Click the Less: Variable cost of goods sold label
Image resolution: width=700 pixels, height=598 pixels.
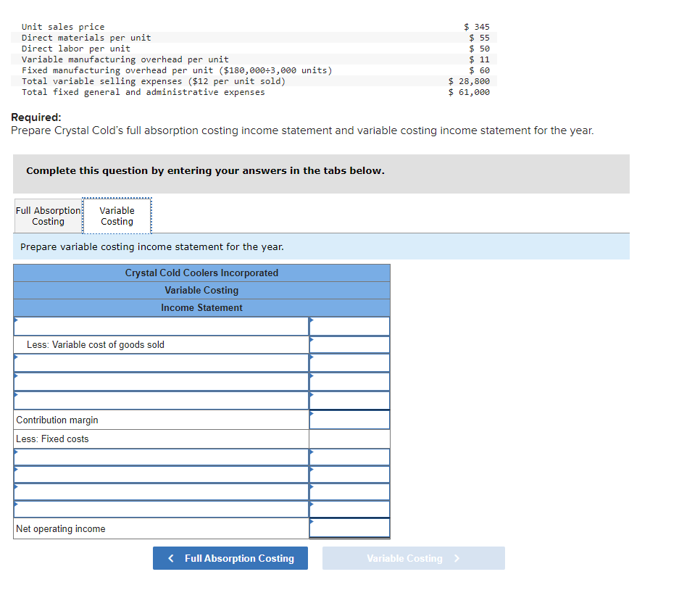[96, 345]
